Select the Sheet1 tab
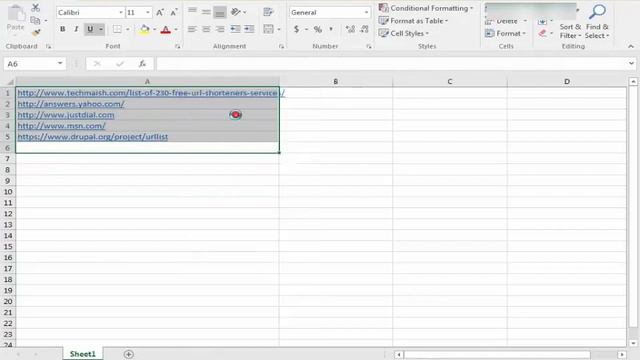640x360 pixels. [82, 354]
